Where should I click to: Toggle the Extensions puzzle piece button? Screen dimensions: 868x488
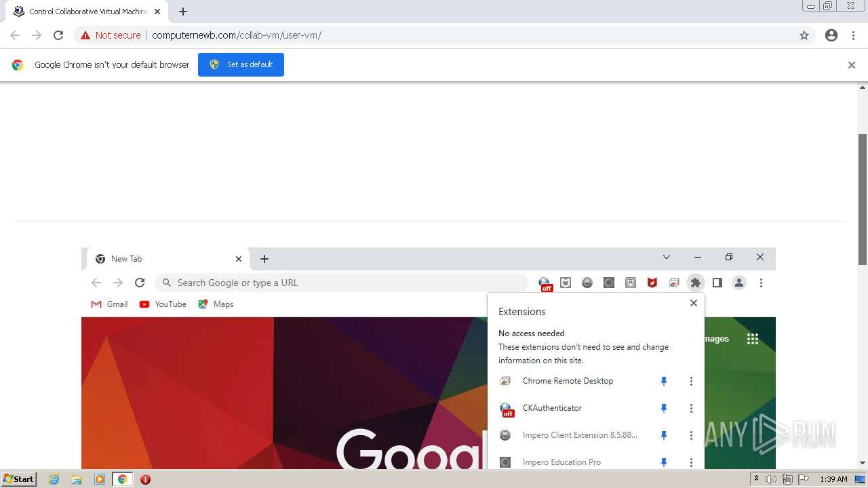click(x=696, y=283)
